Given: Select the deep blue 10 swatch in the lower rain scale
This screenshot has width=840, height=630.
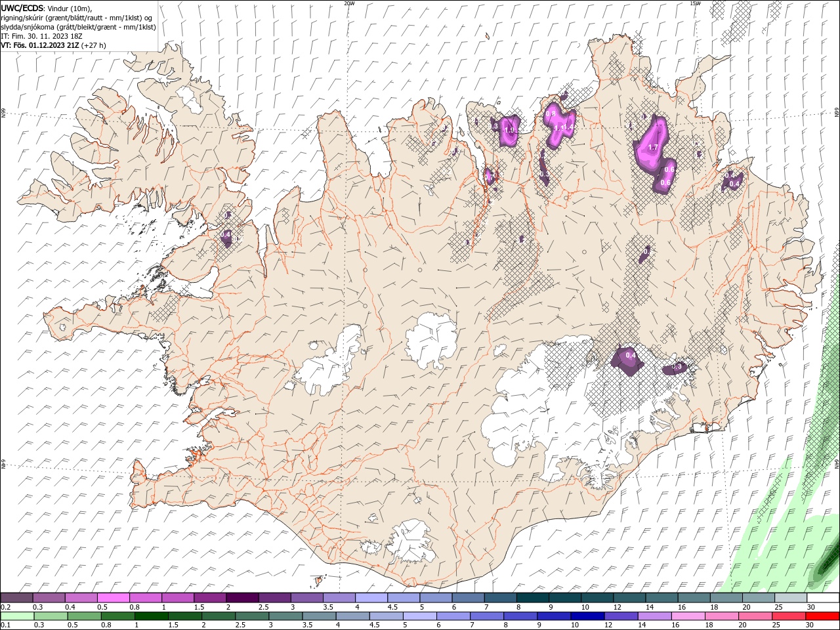Looking at the screenshot, I should 587,616.
